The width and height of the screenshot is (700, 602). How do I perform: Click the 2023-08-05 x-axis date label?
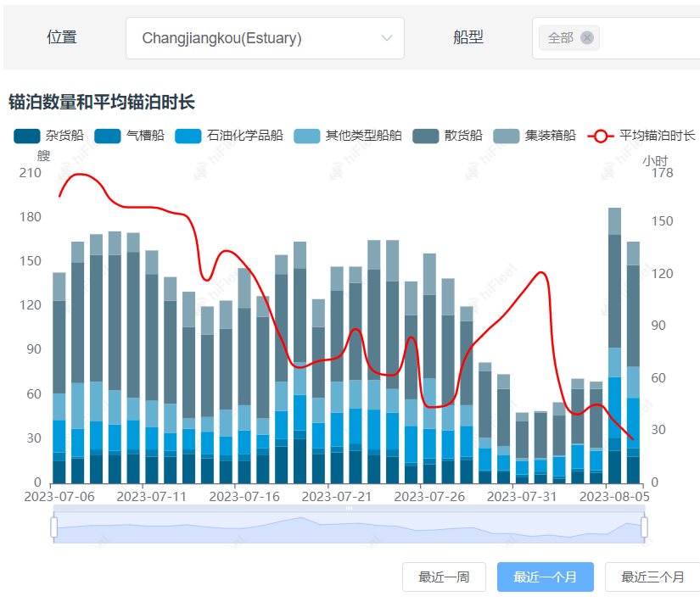(615, 497)
